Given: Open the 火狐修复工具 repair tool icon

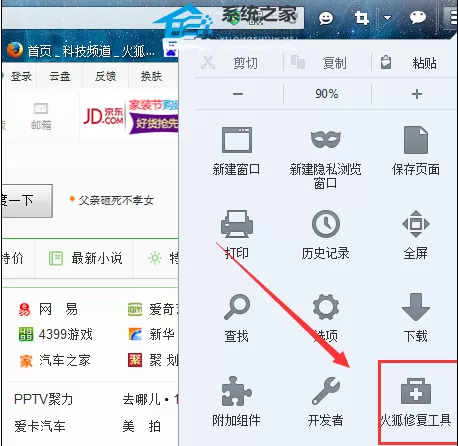Looking at the screenshot, I should click(x=416, y=391).
